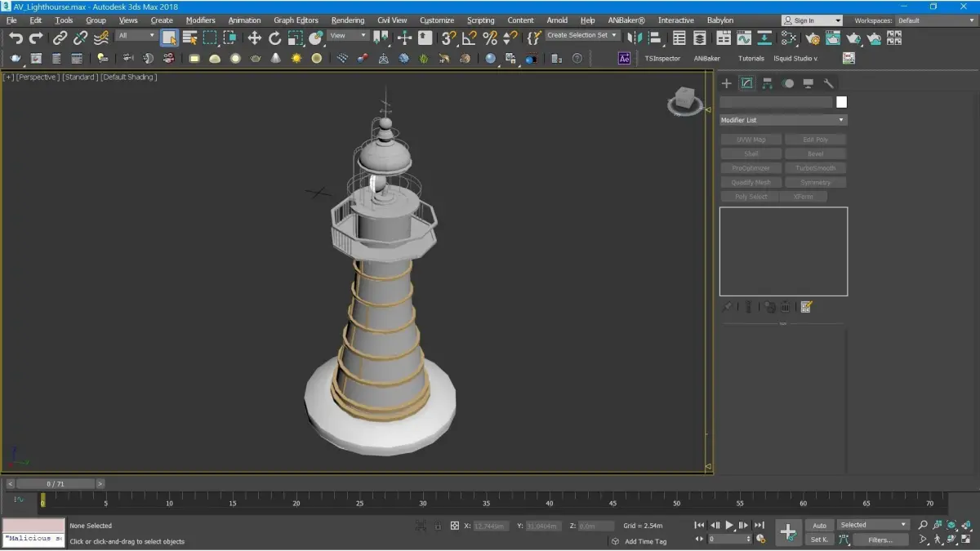Click the Align tool icon
This screenshot has width=980, height=551.
[655, 38]
